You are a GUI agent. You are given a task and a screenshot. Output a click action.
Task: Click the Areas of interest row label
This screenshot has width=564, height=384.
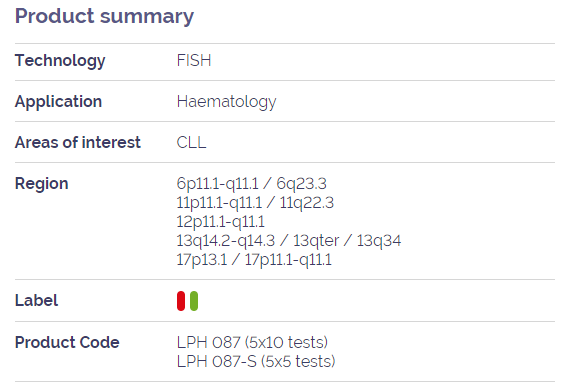[x=78, y=142]
